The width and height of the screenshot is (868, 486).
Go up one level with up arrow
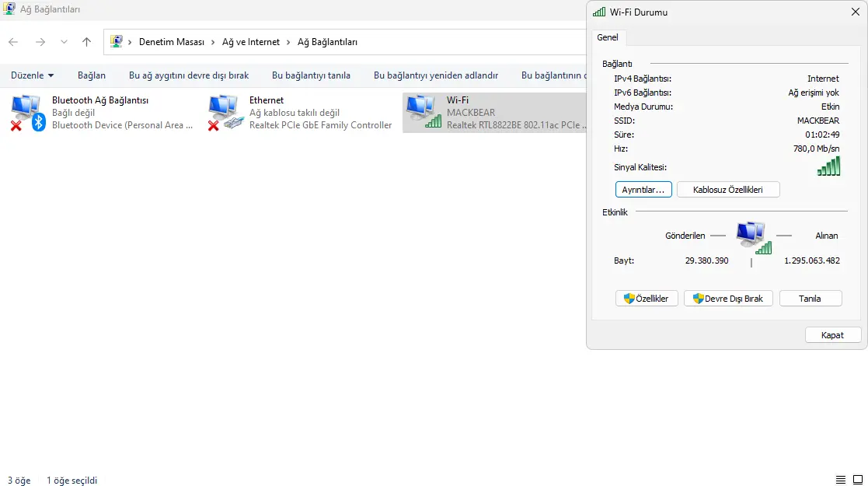[86, 42]
